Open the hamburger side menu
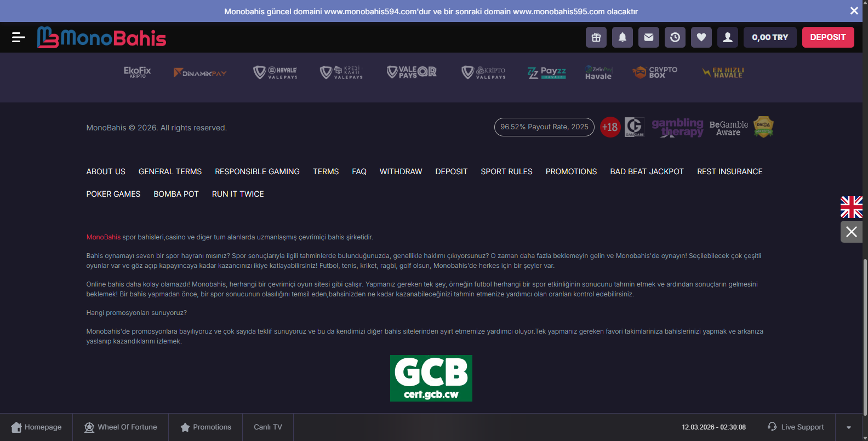This screenshot has height=441, width=868. point(18,37)
